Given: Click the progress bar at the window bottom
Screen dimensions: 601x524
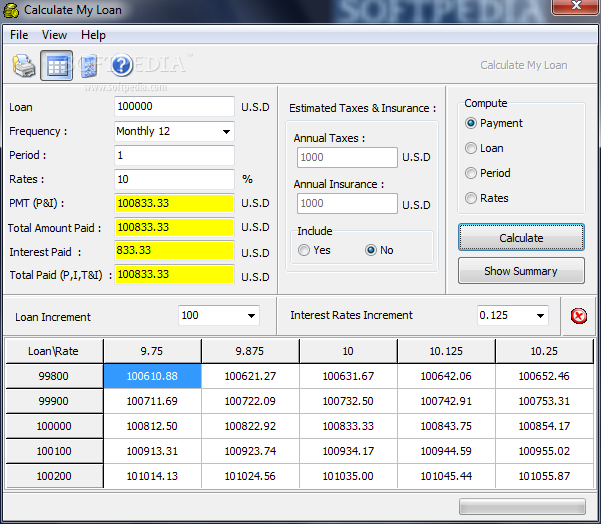Looking at the screenshot, I should point(522,507).
